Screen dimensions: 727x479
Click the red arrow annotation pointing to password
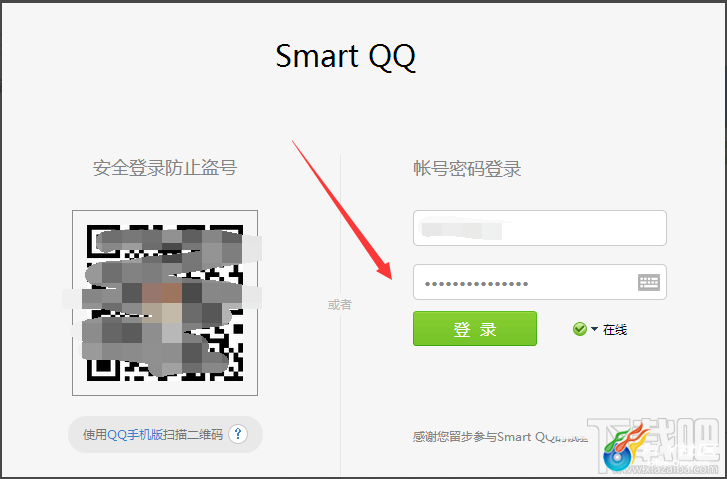click(342, 210)
